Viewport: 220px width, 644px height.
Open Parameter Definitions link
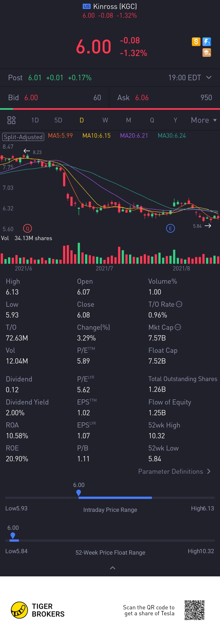[174, 471]
